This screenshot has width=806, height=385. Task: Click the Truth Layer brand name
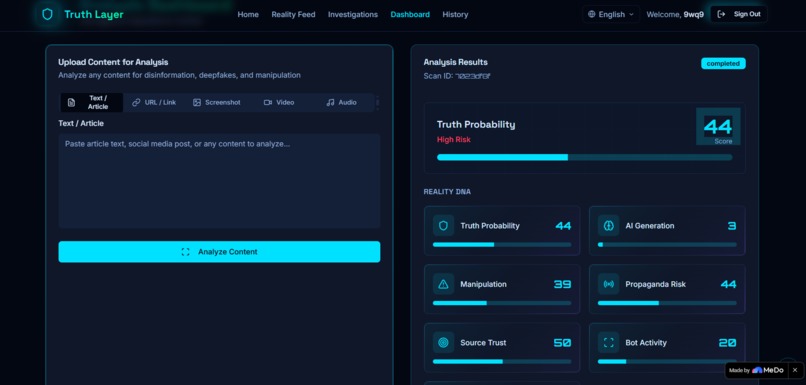(x=94, y=14)
